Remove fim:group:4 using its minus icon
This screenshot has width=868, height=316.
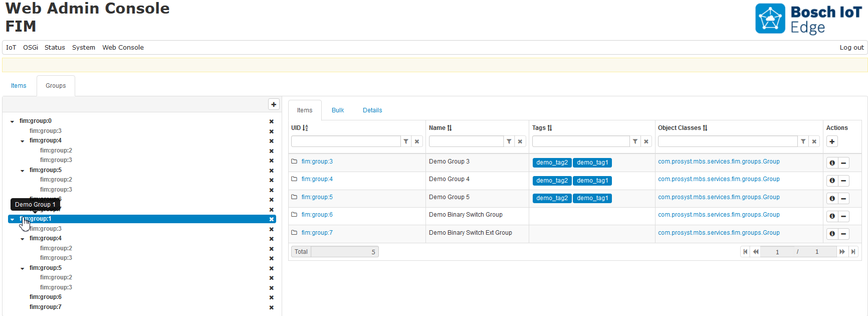[x=843, y=181]
